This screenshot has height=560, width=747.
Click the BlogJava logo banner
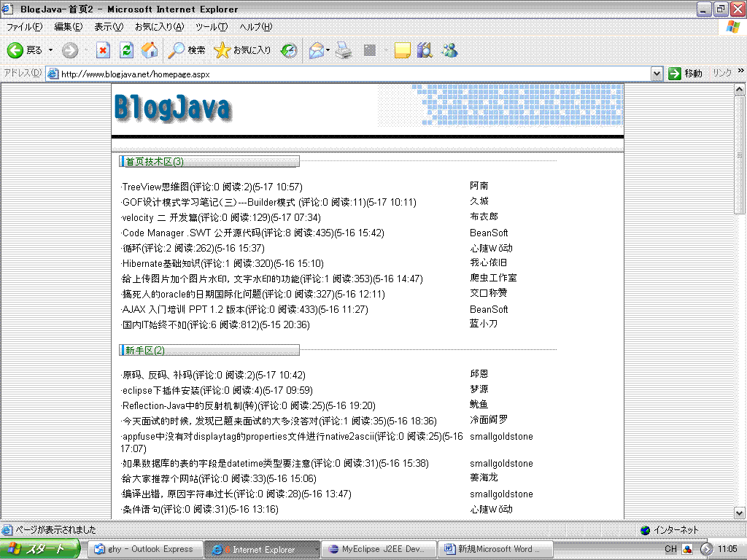point(172,107)
